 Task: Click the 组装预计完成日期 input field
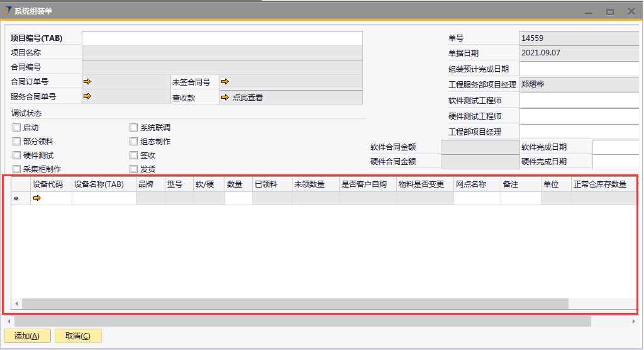579,69
